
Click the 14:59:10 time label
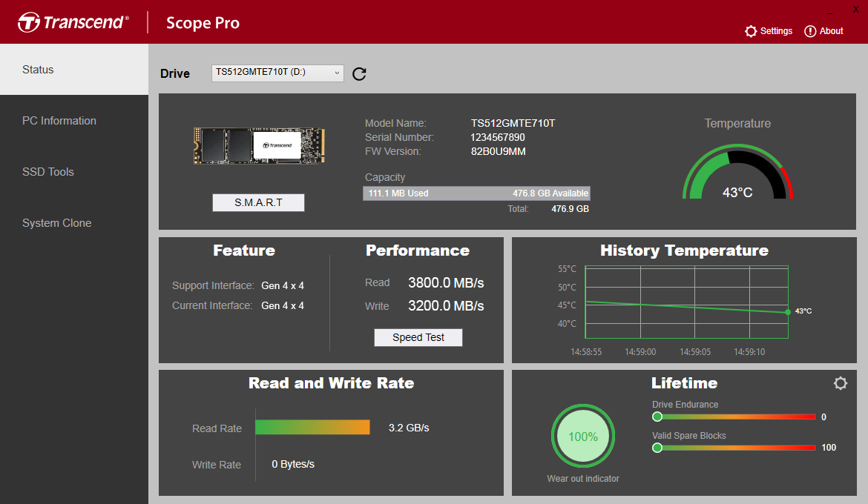point(749,352)
